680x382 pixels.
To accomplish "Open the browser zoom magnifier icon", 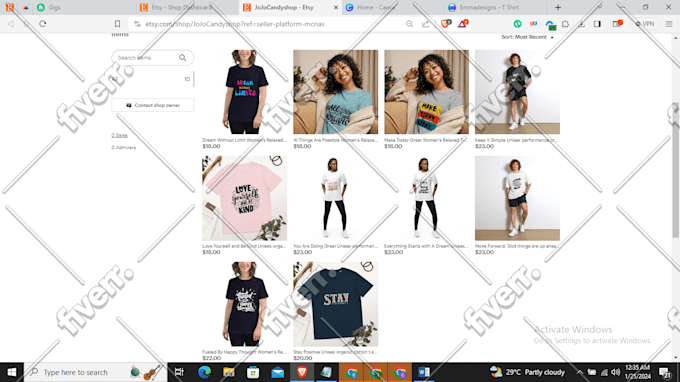I will 409,24.
